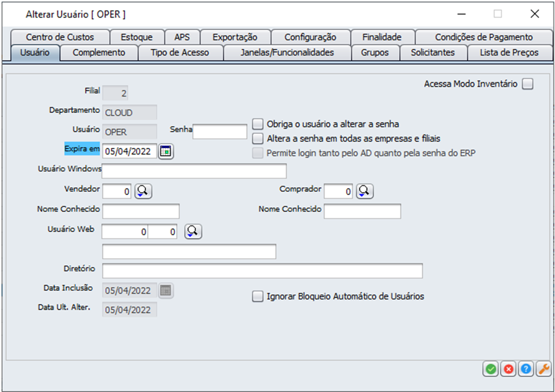Click the Senha password field
This screenshot has height=392, width=555.
tap(220, 132)
